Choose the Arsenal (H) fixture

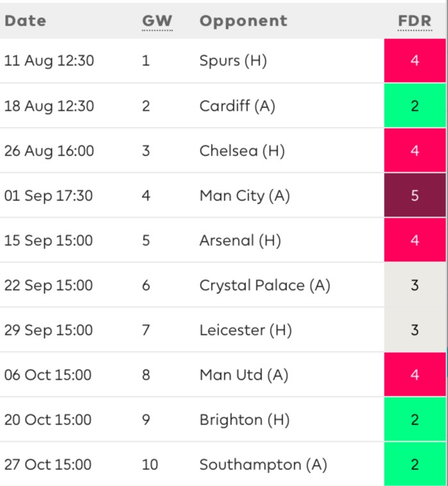click(240, 241)
